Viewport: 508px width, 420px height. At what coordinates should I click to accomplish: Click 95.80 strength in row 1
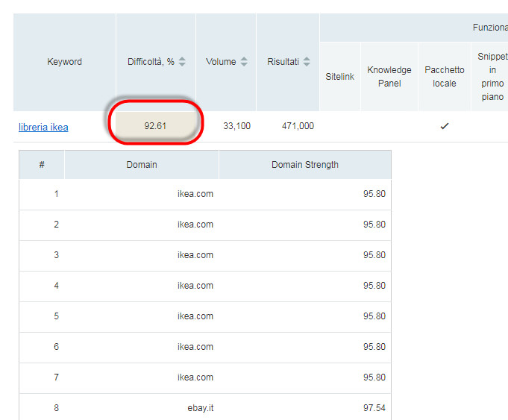[x=374, y=194]
